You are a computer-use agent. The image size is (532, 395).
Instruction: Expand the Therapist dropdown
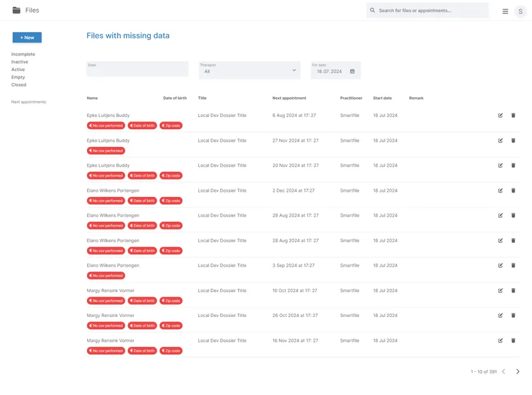tap(249, 70)
